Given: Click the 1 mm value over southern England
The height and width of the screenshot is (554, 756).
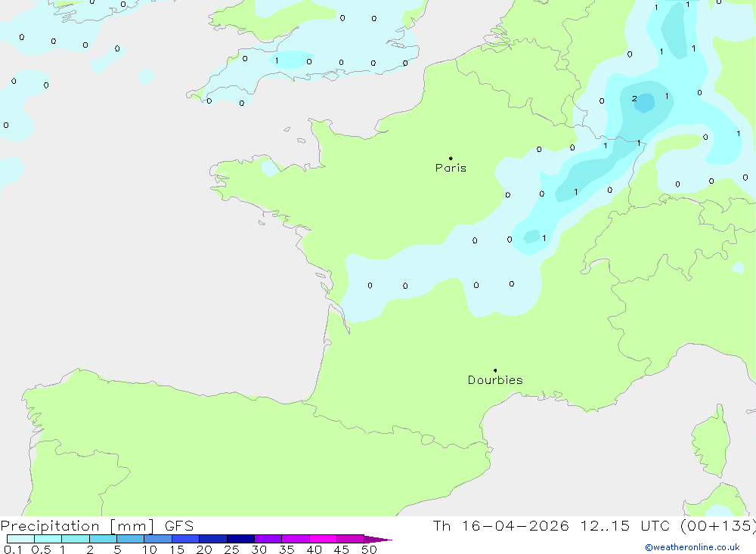Looking at the screenshot, I should pos(277,60).
